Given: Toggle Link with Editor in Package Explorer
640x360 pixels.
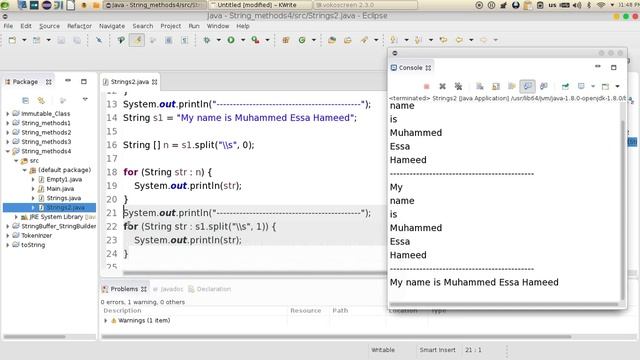Looking at the screenshot, I should [41, 100].
